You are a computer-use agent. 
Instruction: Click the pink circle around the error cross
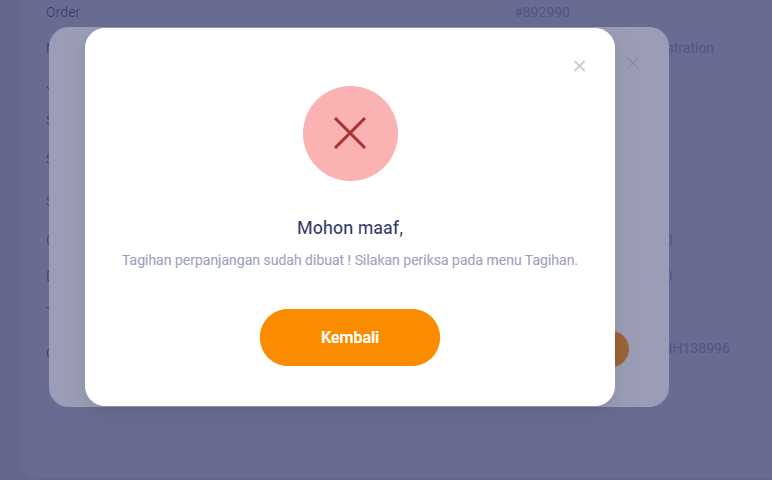coord(351,133)
